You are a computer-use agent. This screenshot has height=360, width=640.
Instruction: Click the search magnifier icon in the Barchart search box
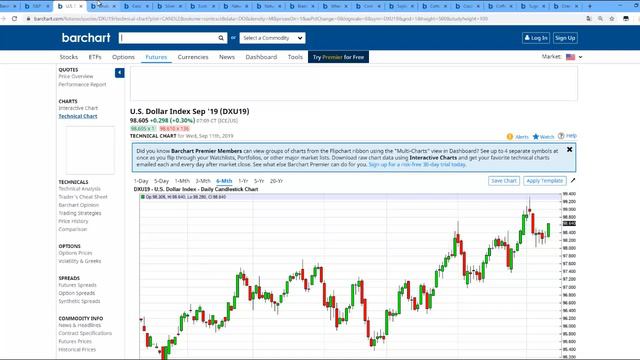tap(221, 38)
